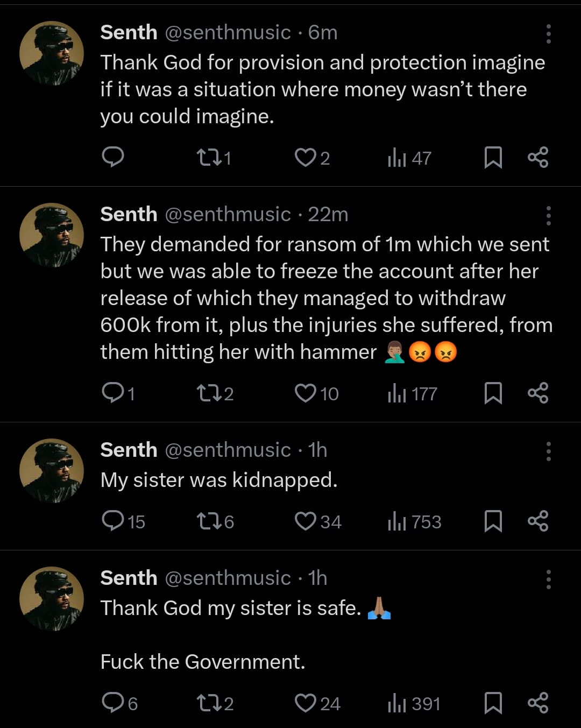Open @senthmusic handle on the 22m tweet
This screenshot has height=728, width=581.
228,215
